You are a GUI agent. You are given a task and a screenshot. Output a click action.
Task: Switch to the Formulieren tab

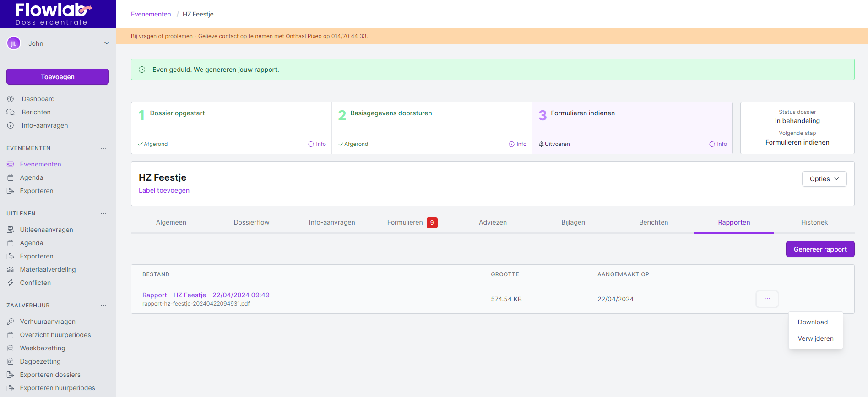point(405,223)
